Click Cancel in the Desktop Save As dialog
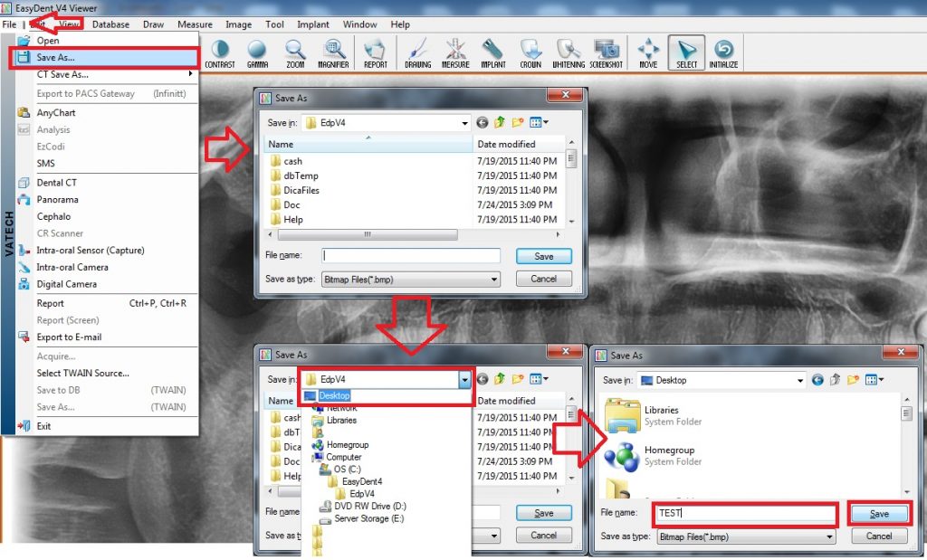This screenshot has width=927, height=560. (x=879, y=536)
